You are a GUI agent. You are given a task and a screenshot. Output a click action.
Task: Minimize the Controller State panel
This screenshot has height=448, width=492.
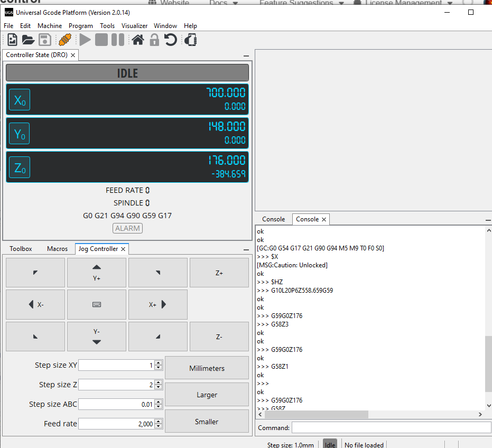[246, 56]
